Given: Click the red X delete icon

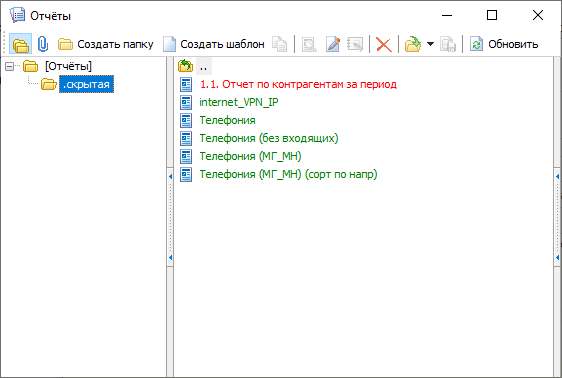Looking at the screenshot, I should pyautogui.click(x=384, y=45).
